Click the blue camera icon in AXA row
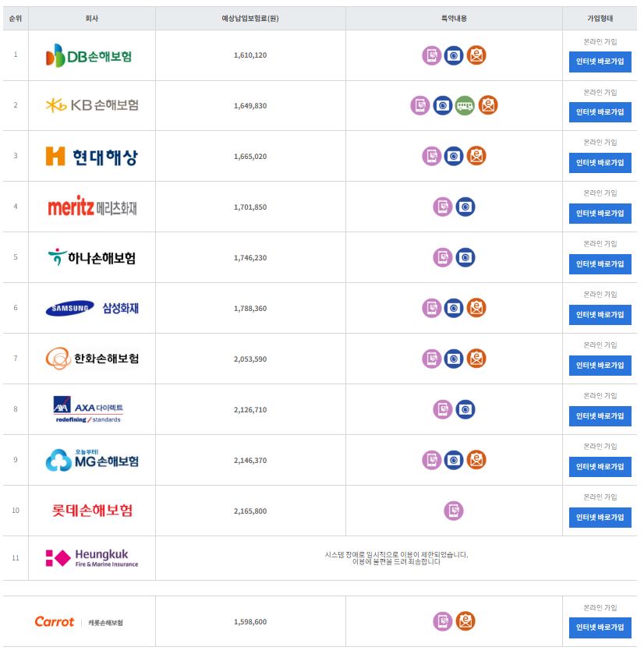Viewport: 644px width, 654px height. click(x=465, y=409)
